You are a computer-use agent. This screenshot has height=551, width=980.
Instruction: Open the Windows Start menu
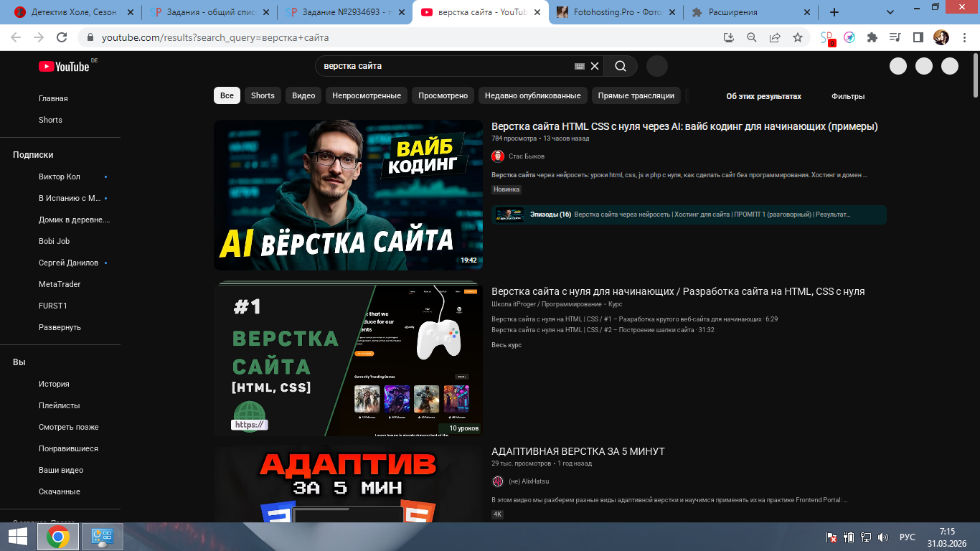point(18,537)
